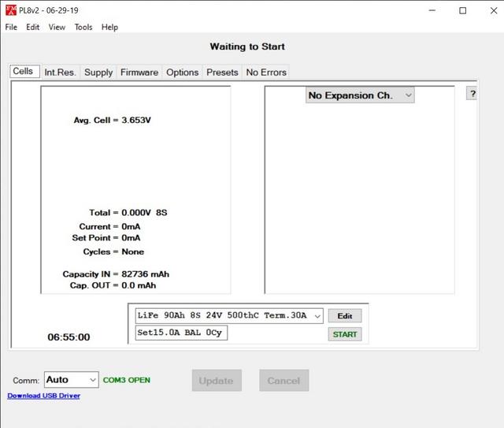Image resolution: width=504 pixels, height=428 pixels.
Task: Expand the No Expansion Ch. dropdown
Action: pos(360,95)
